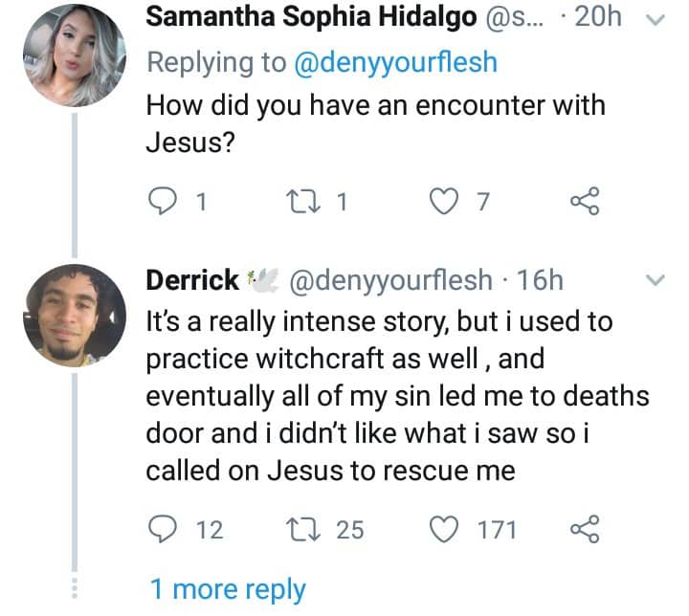Viewport: 689px width, 616px height.
Task: Open dropdown arrow on Samantha's tweet
Action: 656,21
